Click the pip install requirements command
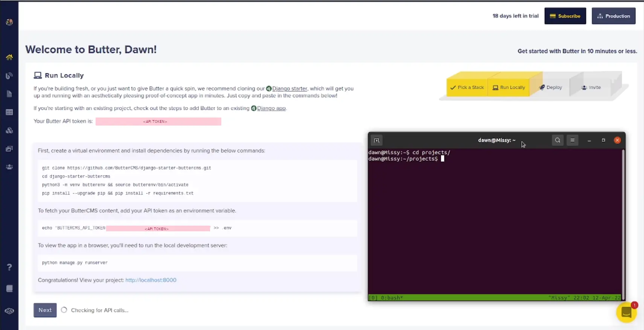The image size is (644, 330). point(118,193)
